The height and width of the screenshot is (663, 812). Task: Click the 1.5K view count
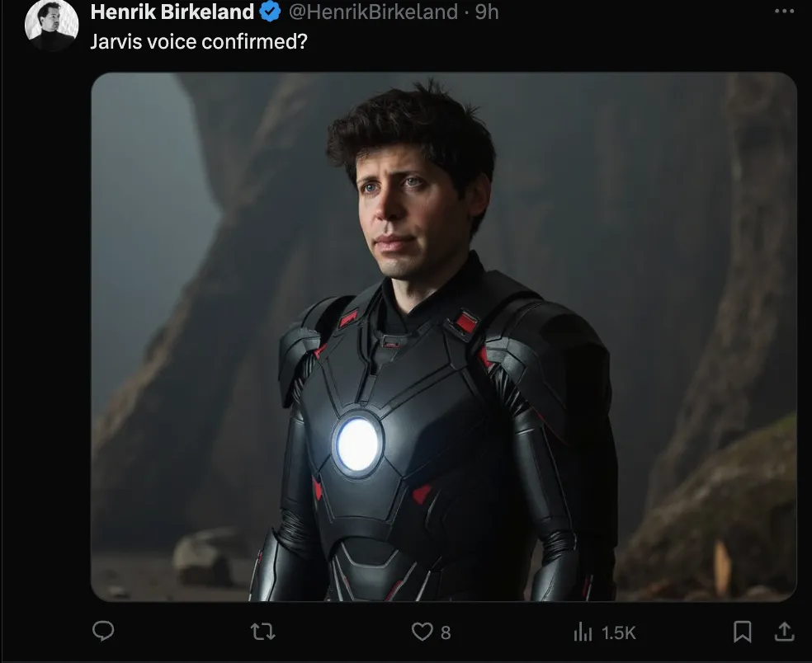[618, 632]
